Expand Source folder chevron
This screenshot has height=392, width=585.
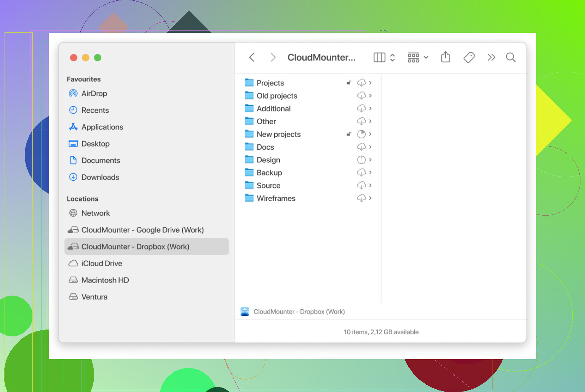(x=370, y=186)
